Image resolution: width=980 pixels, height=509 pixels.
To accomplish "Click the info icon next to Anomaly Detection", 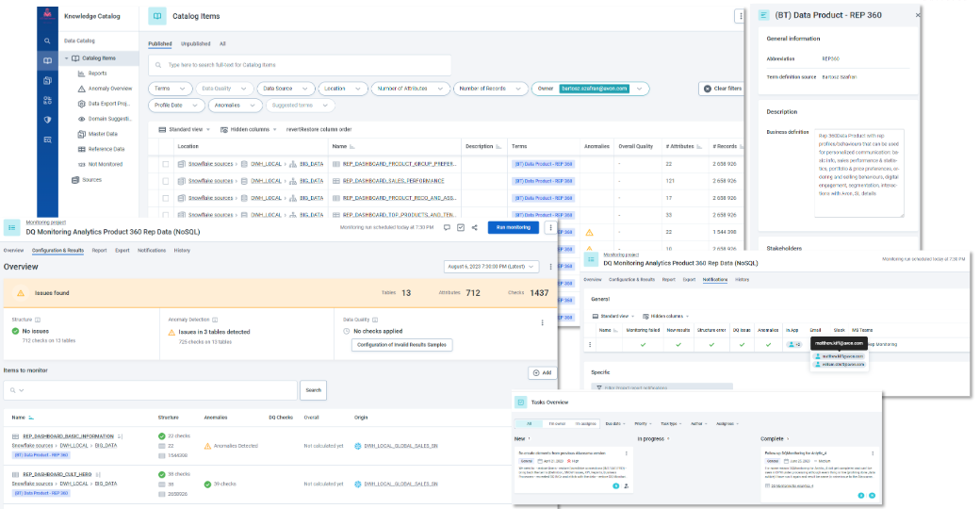I will (215, 320).
